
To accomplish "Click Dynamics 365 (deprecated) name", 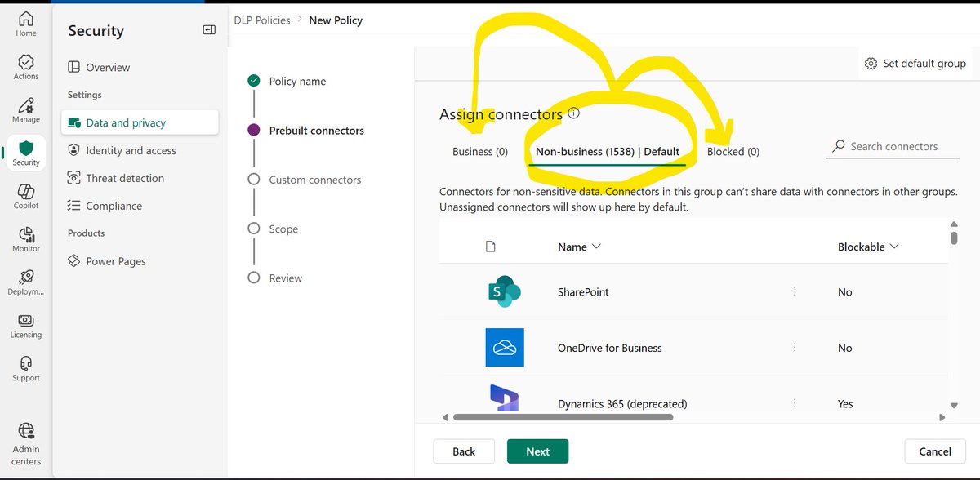I will click(622, 403).
